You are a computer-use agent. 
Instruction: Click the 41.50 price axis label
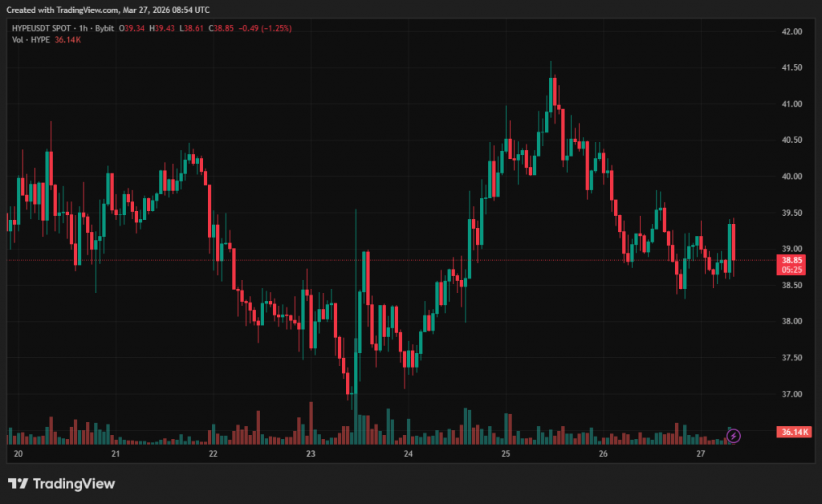[x=791, y=68]
